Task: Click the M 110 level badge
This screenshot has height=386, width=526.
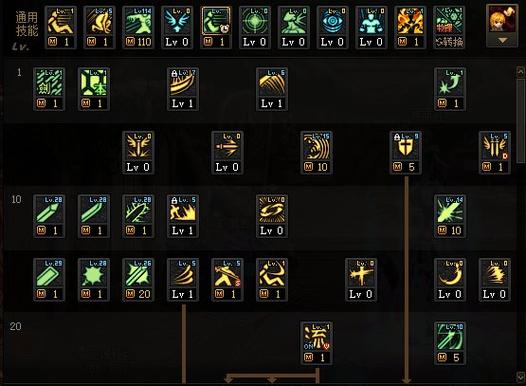Action: coord(139,42)
